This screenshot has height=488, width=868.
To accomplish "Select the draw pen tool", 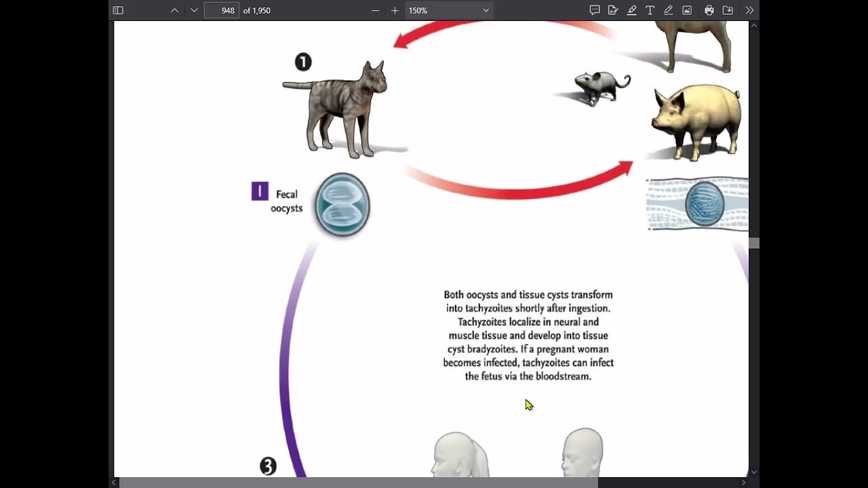I will pyautogui.click(x=668, y=10).
